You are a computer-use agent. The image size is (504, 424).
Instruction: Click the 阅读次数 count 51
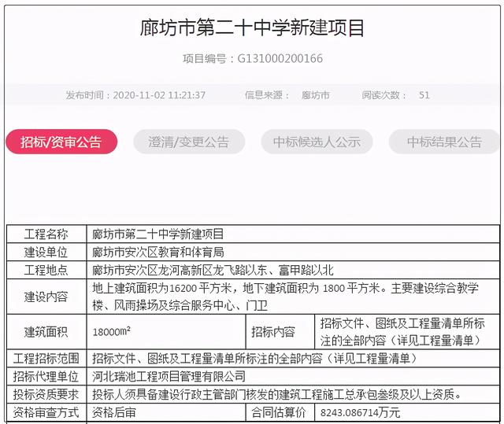click(424, 95)
